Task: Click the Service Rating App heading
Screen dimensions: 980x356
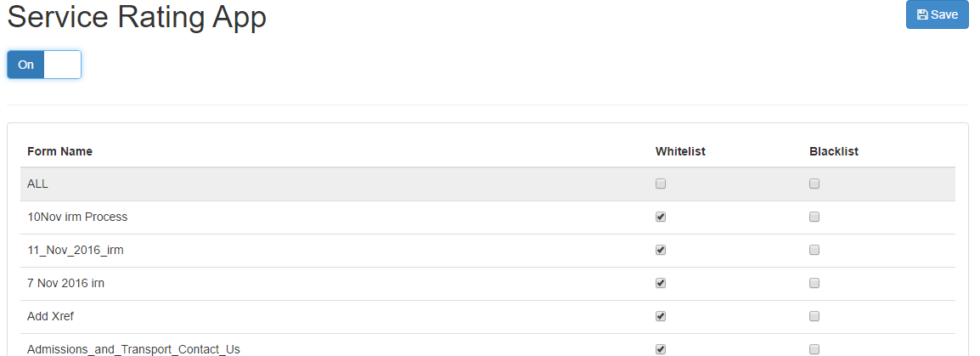Action: 137,17
